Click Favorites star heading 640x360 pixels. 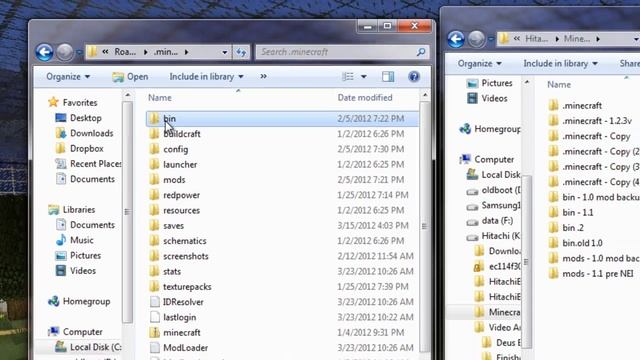[x=73, y=102]
